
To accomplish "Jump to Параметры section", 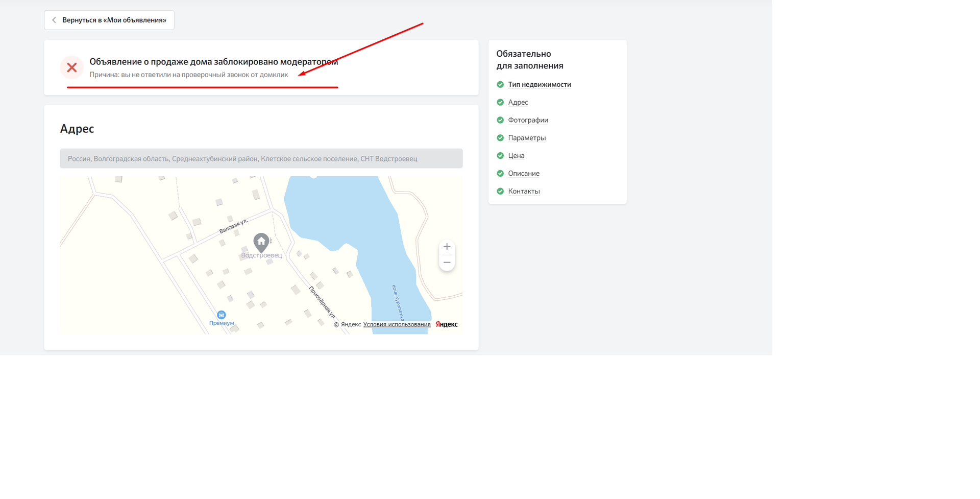I will coord(527,138).
